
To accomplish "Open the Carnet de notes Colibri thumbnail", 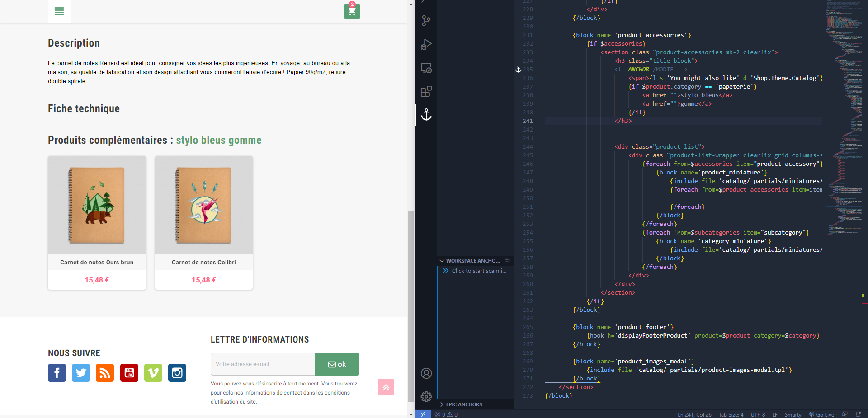I will point(204,205).
